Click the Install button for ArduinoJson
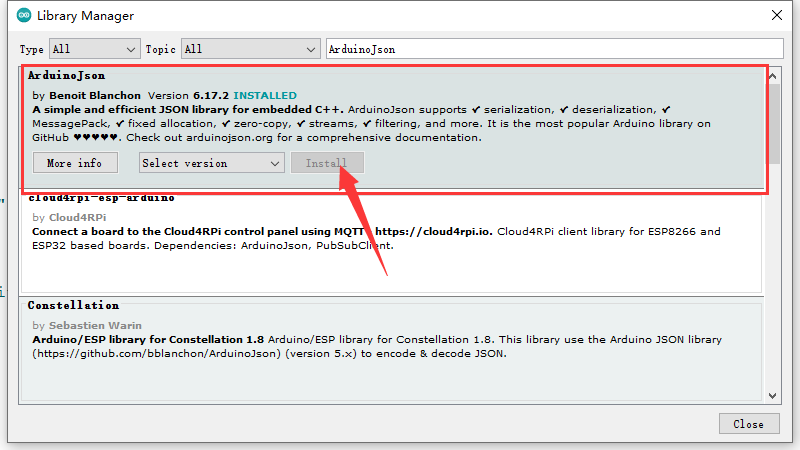Image resolution: width=800 pixels, height=450 pixels. point(327,163)
